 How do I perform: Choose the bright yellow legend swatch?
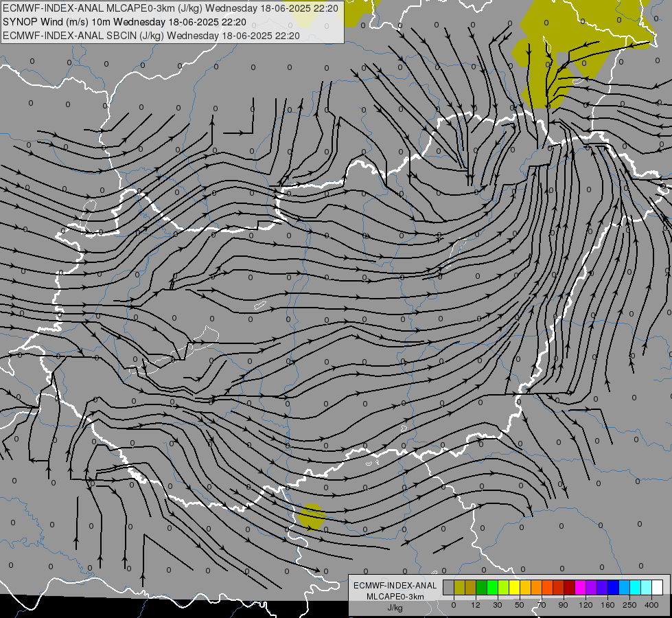(x=514, y=587)
